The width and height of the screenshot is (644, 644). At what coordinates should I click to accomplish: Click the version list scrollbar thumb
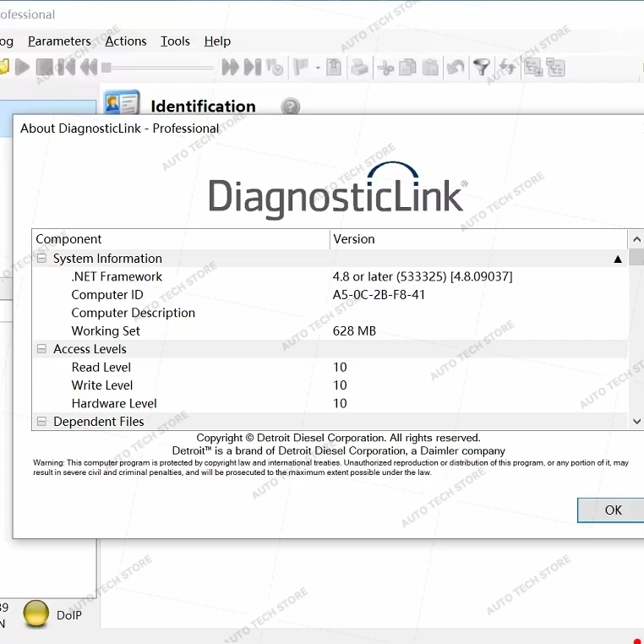tap(636, 257)
